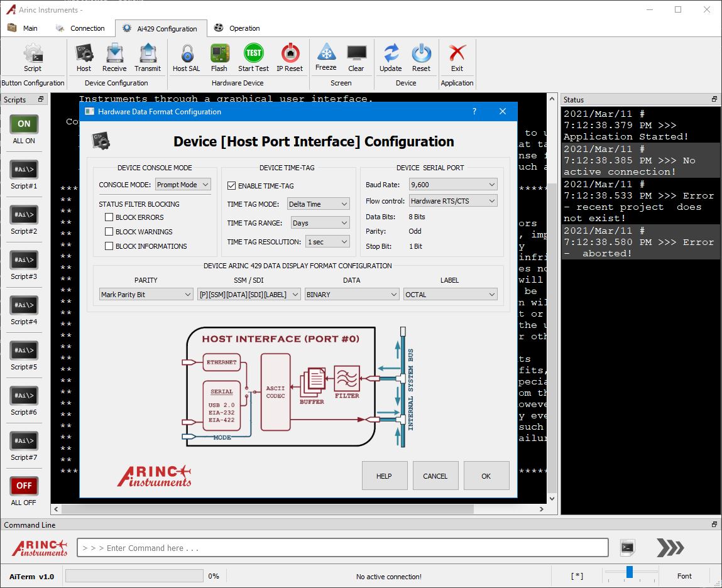
Task: Exit the application via toolbar icon
Action: tap(457, 57)
